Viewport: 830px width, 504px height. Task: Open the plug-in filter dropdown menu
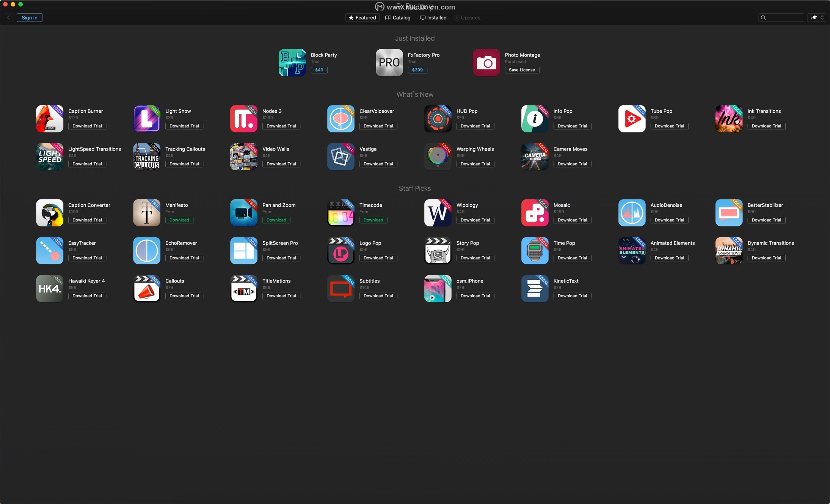[816, 17]
